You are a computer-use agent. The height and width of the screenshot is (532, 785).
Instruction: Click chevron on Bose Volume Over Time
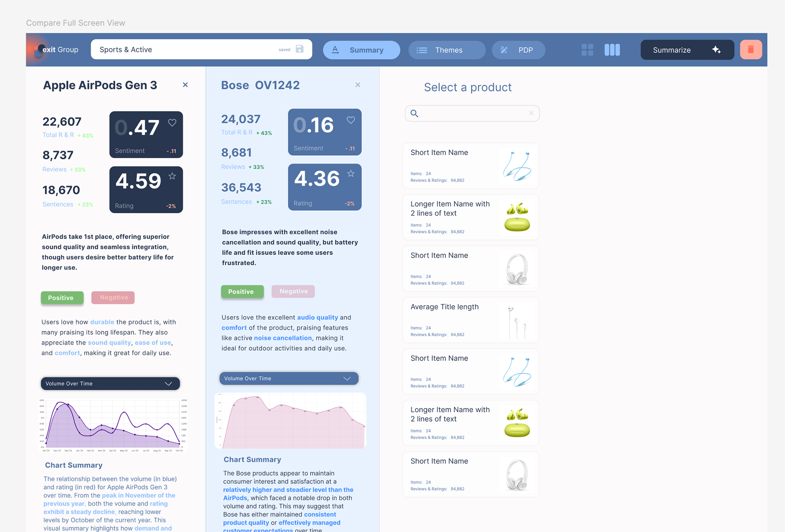click(x=347, y=378)
